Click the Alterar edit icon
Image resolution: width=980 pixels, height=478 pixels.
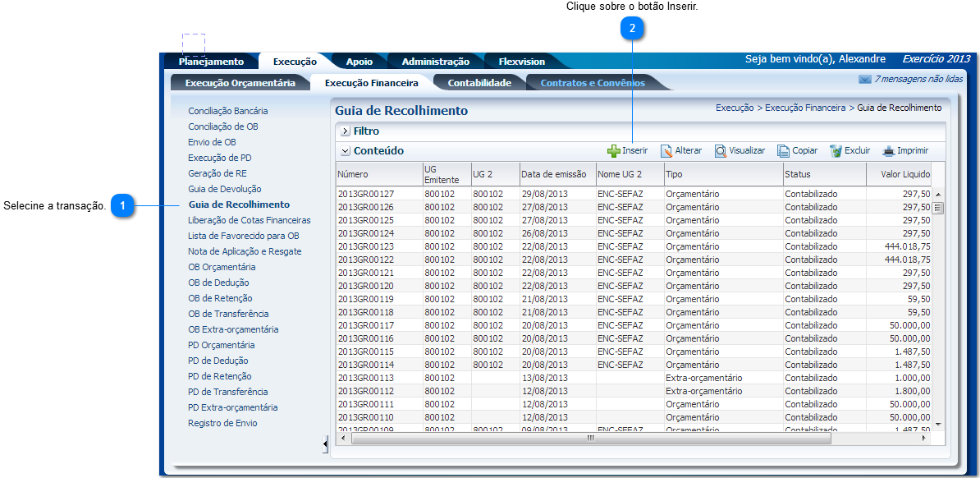click(x=666, y=151)
